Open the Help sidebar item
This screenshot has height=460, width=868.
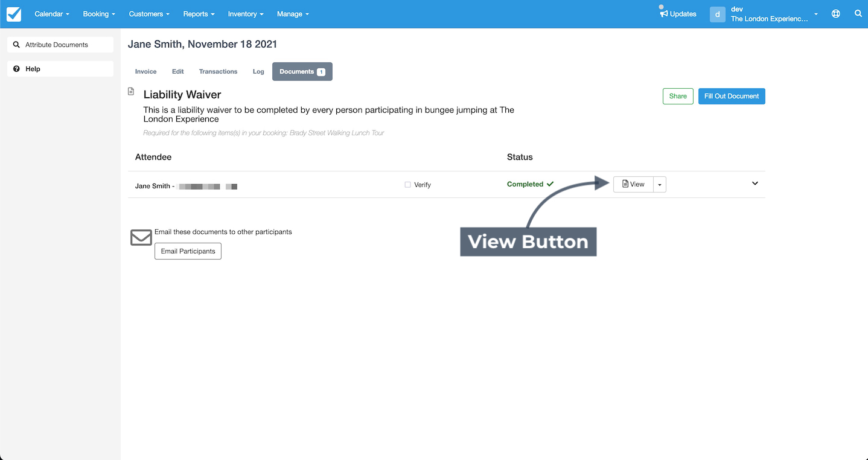pos(60,69)
